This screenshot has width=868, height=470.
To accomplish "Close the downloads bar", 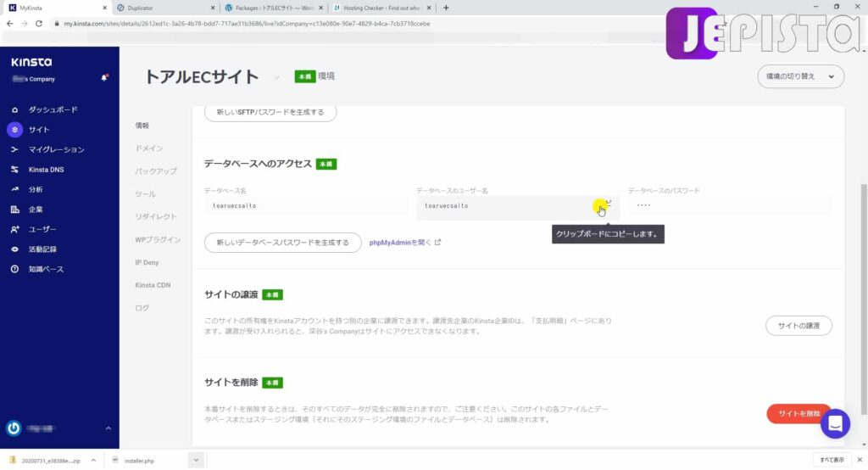I will (x=860, y=460).
